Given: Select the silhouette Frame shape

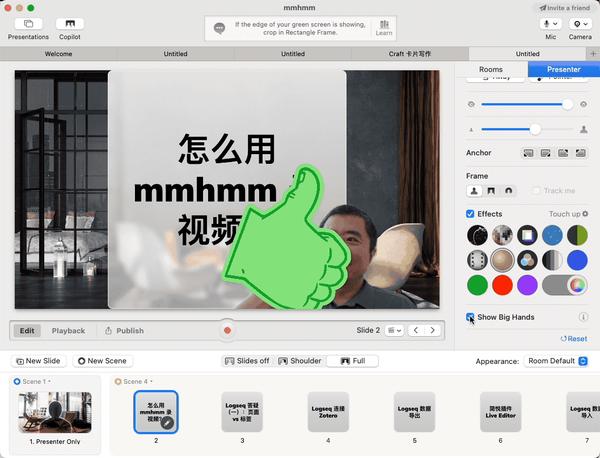Looking at the screenshot, I should pyautogui.click(x=474, y=191).
